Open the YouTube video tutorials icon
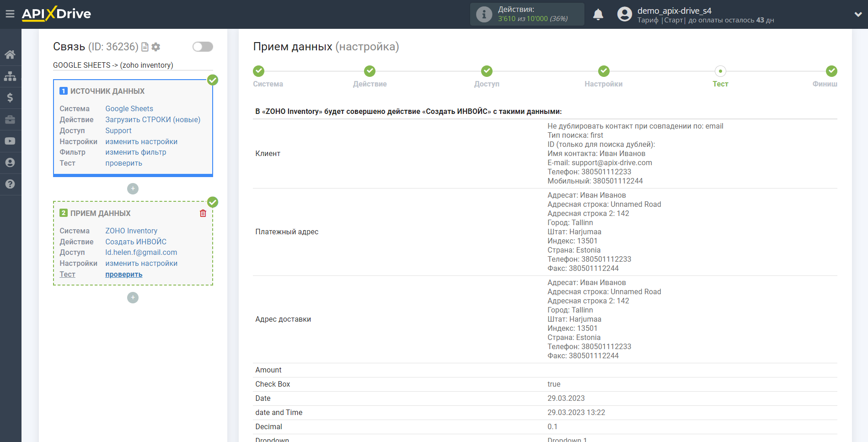Screen dimensions: 868x442 [10, 141]
